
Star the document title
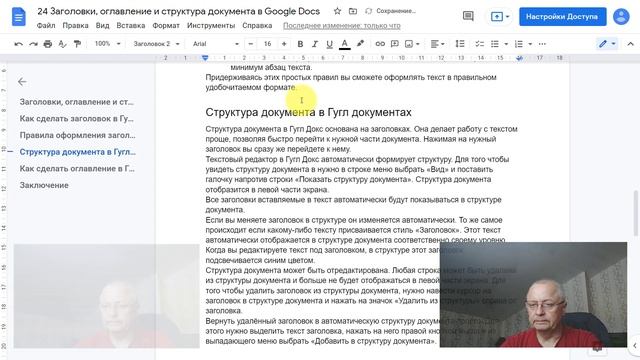337,11
